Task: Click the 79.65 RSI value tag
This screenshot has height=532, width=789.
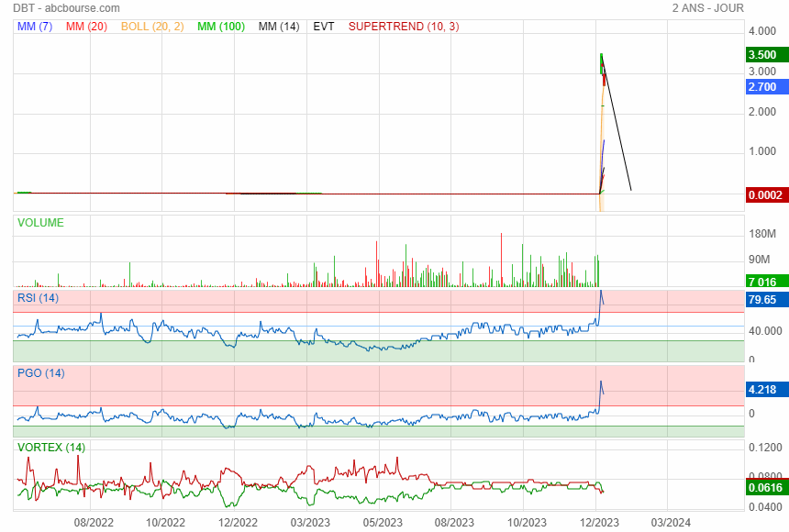Action: [767, 300]
